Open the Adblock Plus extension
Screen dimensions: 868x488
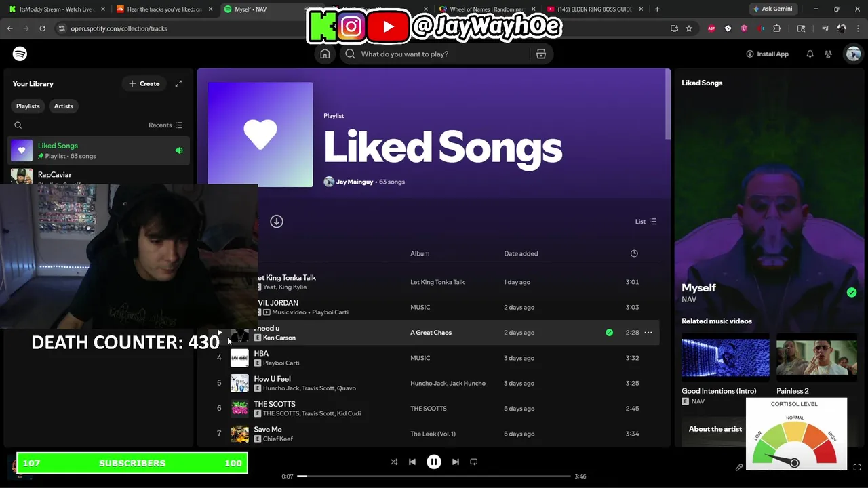pos(711,28)
